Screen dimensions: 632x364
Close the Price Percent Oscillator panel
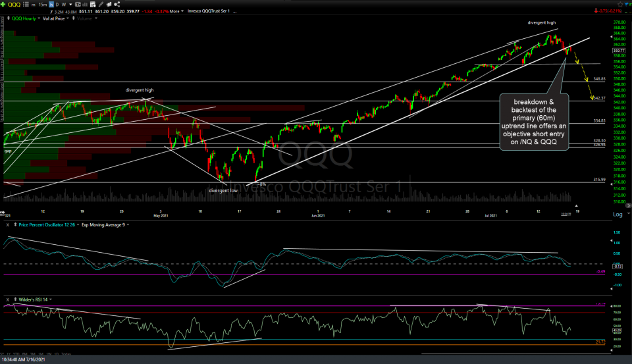click(8, 225)
